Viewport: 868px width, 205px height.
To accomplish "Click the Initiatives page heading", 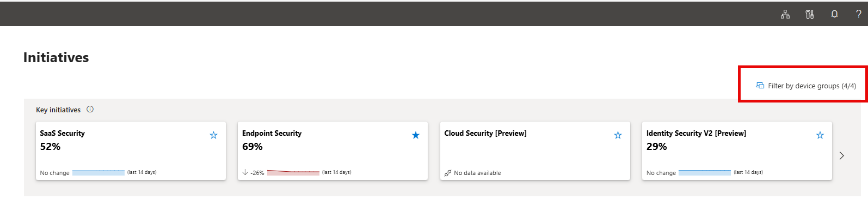I will click(56, 57).
